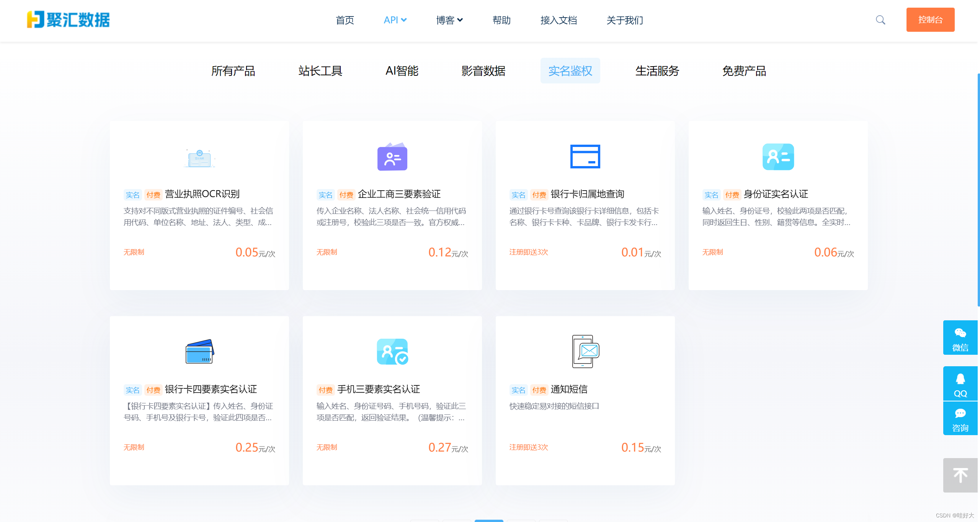
Task: Open the QQ contact widget
Action: [960, 384]
